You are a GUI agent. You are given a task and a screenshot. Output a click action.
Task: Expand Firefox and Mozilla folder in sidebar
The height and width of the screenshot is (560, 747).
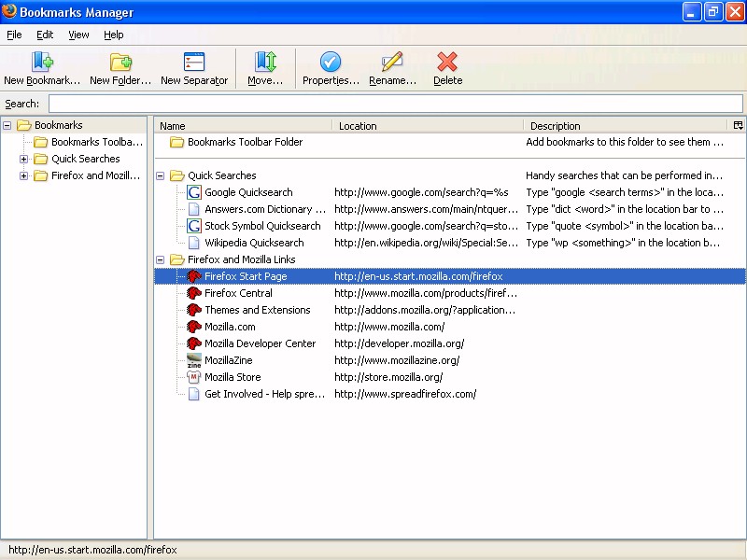(x=24, y=175)
